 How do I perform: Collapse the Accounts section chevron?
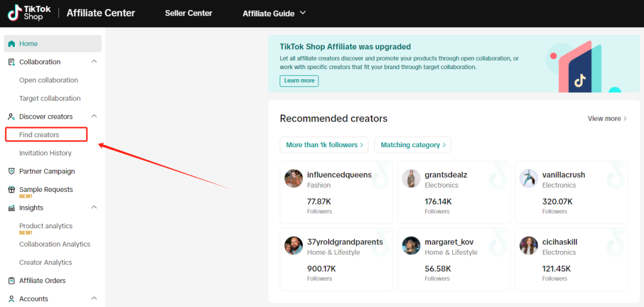pos(94,299)
